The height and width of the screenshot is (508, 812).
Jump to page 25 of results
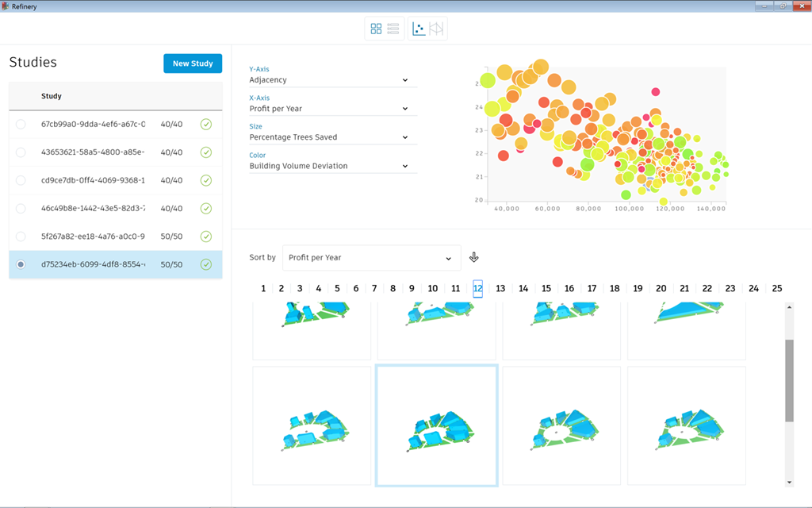tap(776, 288)
